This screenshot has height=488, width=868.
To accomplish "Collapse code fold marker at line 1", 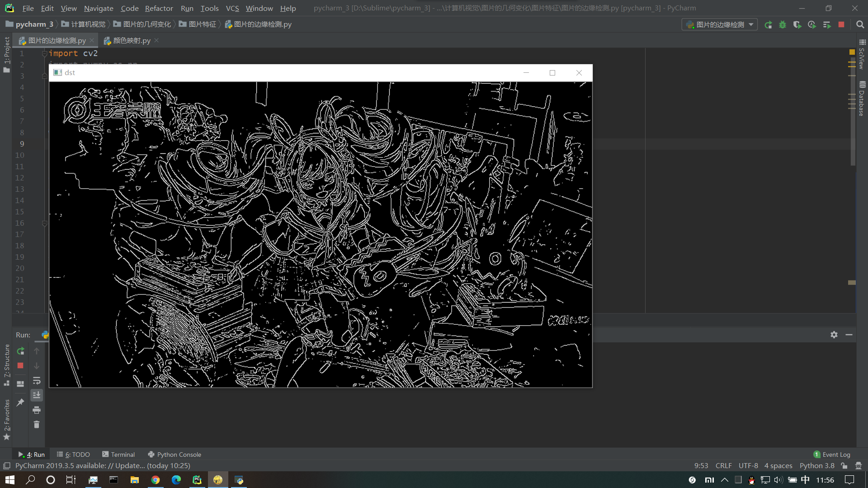I will (44, 53).
